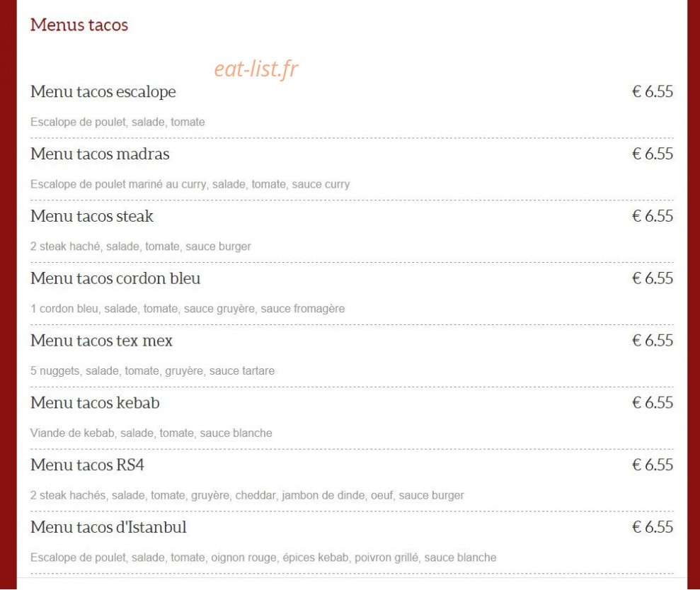
Task: Select the Menu tacos madras item
Action: coord(100,154)
